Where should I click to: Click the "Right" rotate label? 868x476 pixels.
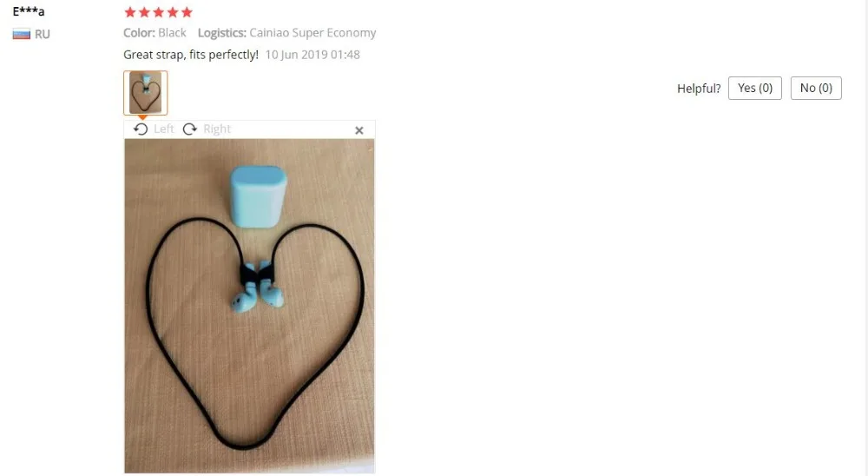tap(217, 129)
